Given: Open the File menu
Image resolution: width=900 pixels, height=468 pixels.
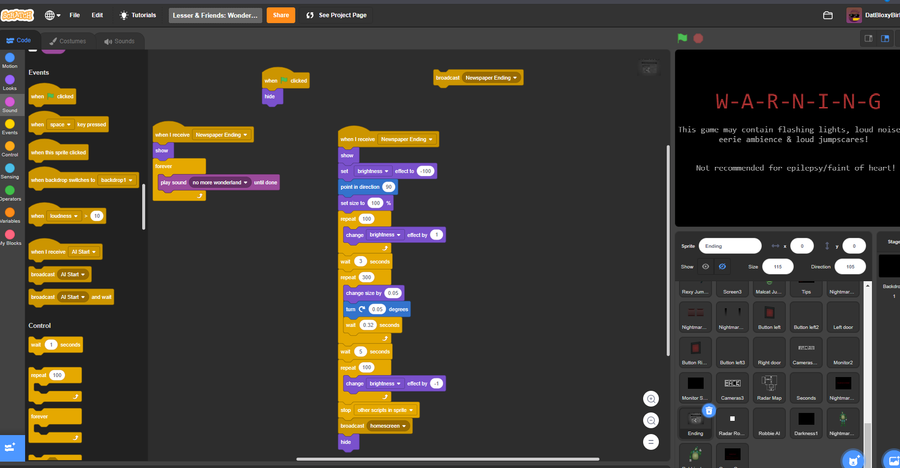Looking at the screenshot, I should 75,16.
